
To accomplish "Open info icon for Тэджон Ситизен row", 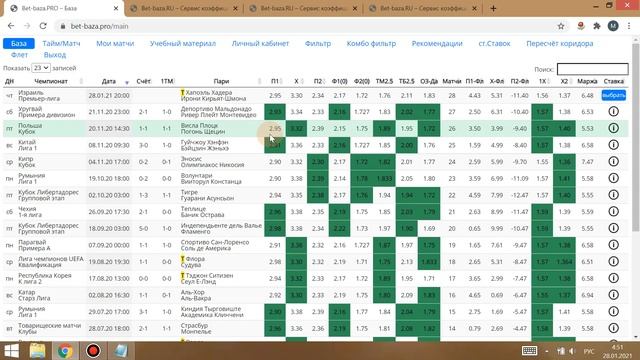I will click(x=613, y=278).
